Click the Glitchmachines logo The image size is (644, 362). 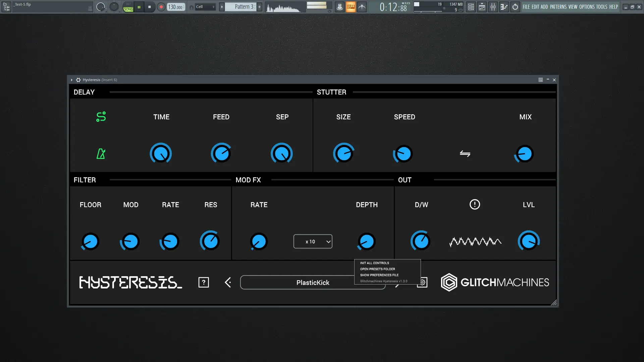coord(495,283)
